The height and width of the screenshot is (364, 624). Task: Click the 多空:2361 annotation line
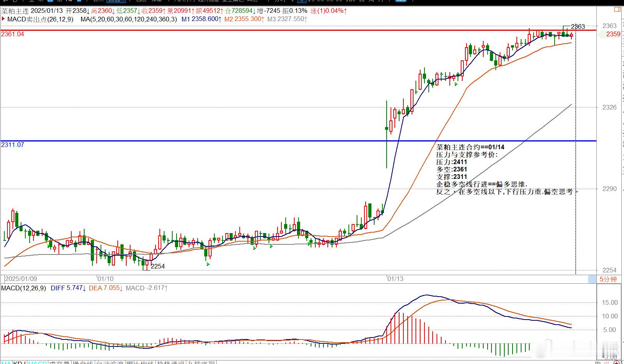(x=452, y=169)
